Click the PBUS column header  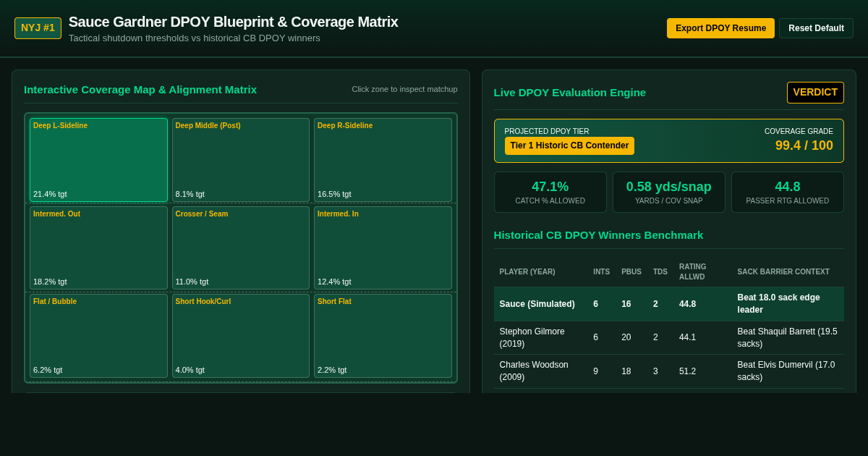coord(631,272)
